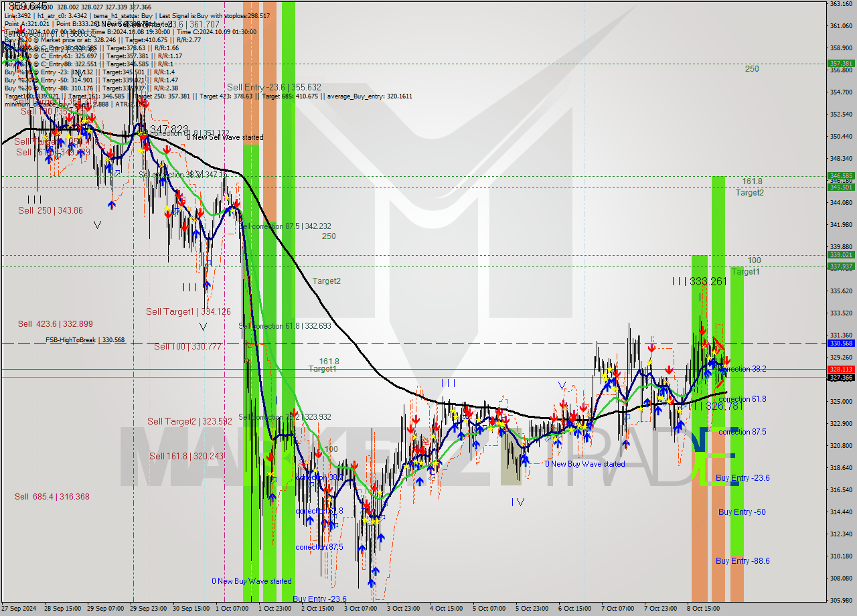Click '30 Sep 15:00' on the time axis
Viewport: 857px width, 616px height.
coord(191,609)
